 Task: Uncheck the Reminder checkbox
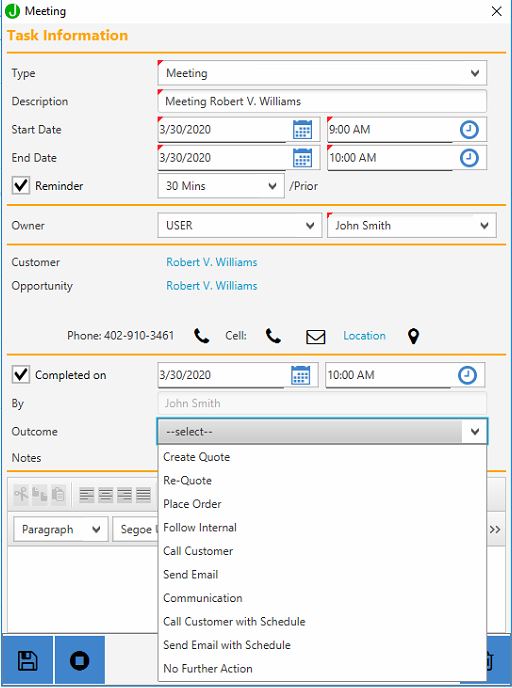21,186
